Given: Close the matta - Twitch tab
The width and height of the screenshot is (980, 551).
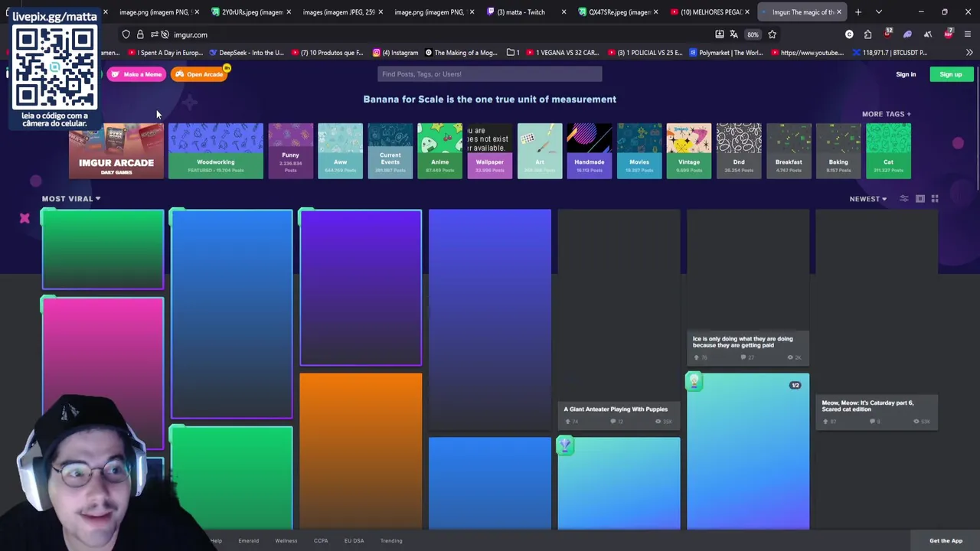Looking at the screenshot, I should tap(564, 12).
